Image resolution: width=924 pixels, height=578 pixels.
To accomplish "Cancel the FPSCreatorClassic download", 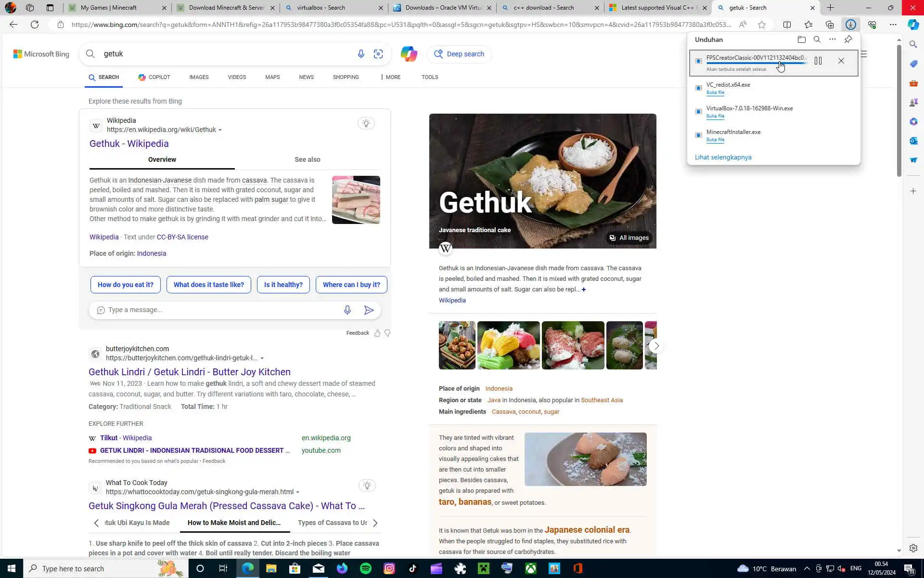I will coord(841,61).
